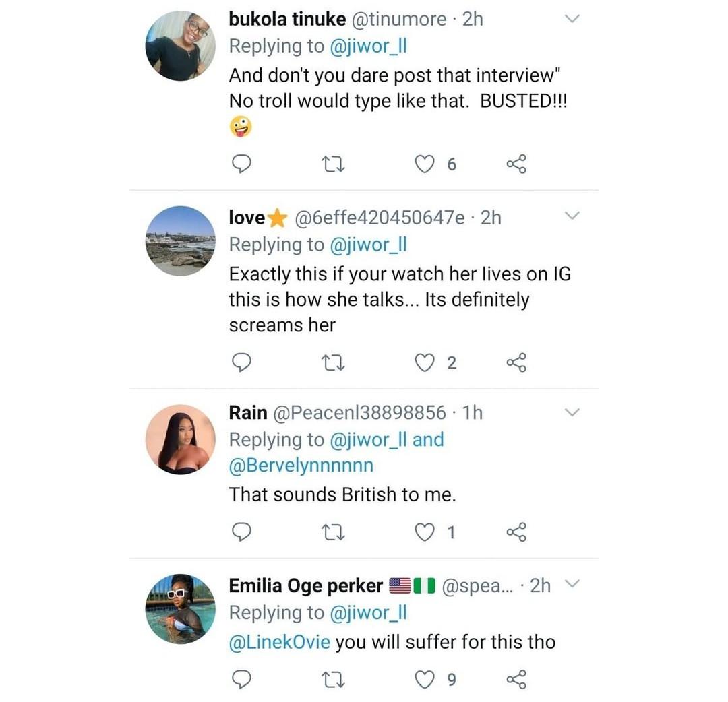This screenshot has width=728, height=702.
Task: Open the @Bervelynnnnnn profile link
Action: point(301,466)
